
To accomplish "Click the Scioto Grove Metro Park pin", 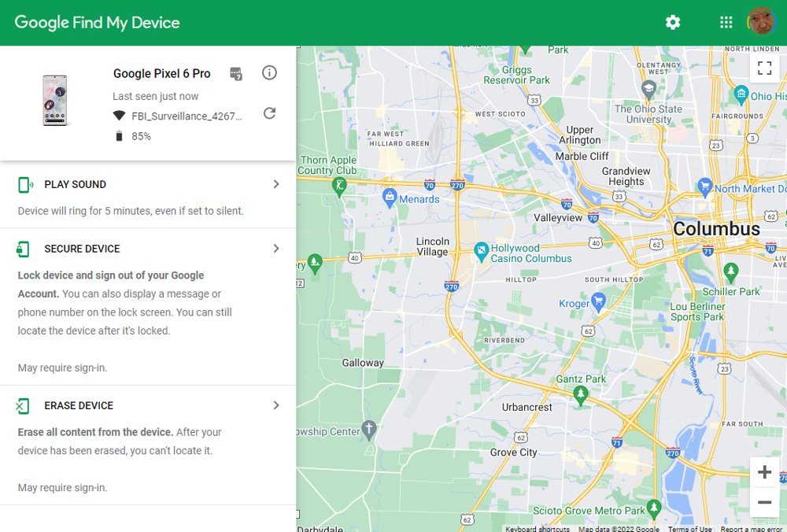I will click(653, 508).
